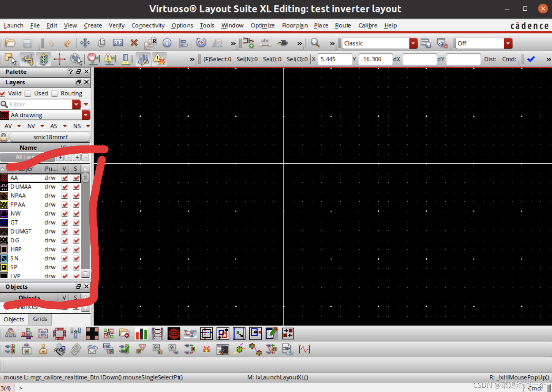Click the layers list scroll down arrow
Screen dimensions: 552x392
pos(85,273)
